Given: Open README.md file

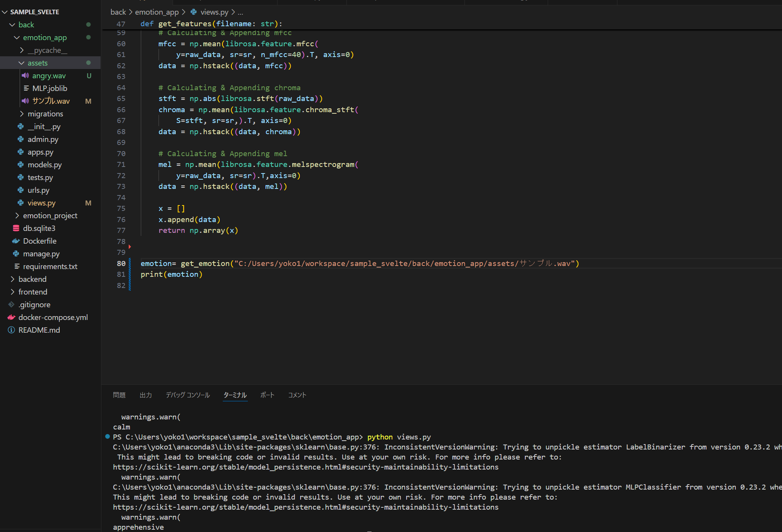Looking at the screenshot, I should click(x=39, y=330).
